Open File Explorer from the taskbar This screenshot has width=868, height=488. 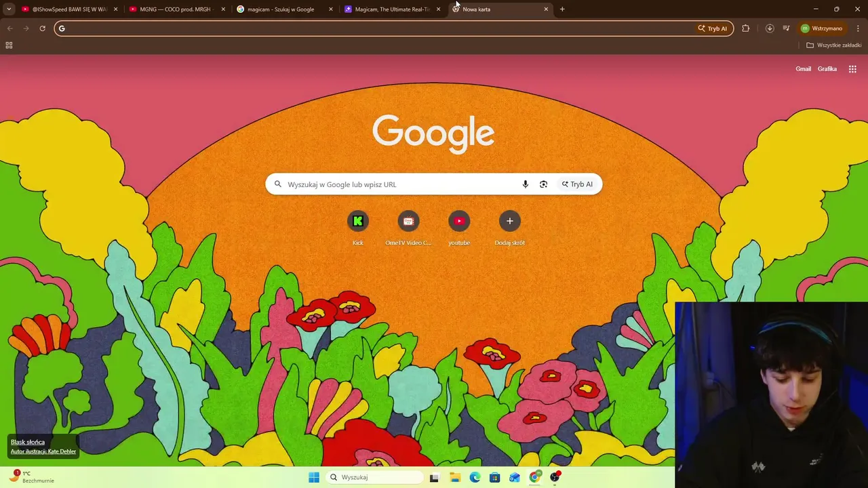455,477
